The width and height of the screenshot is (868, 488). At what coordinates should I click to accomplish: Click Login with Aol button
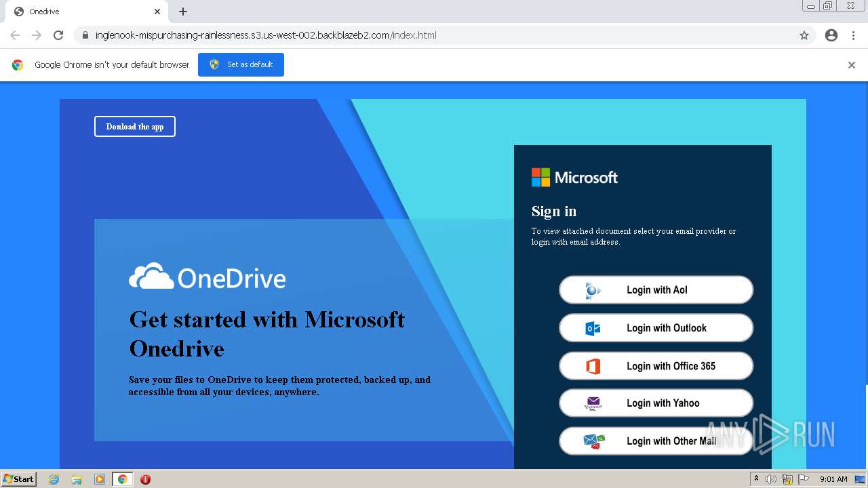coord(656,290)
